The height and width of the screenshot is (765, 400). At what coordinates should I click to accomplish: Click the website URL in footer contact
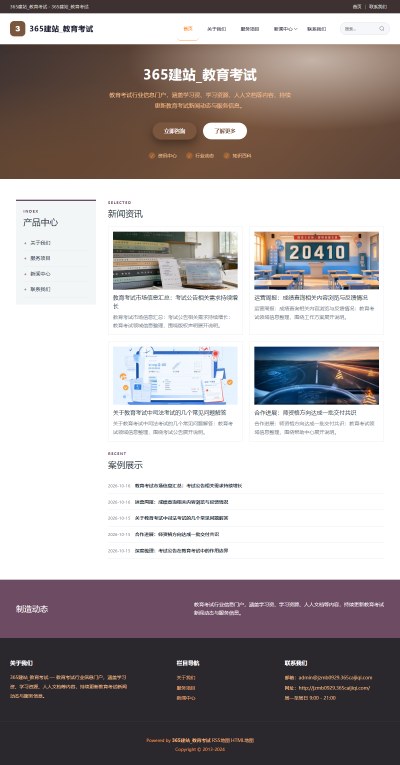click(x=334, y=687)
